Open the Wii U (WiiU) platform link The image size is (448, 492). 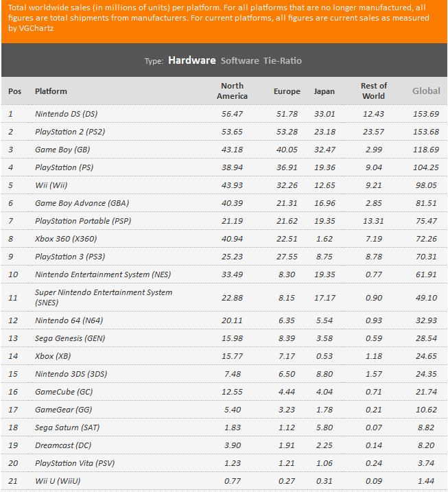tap(58, 482)
